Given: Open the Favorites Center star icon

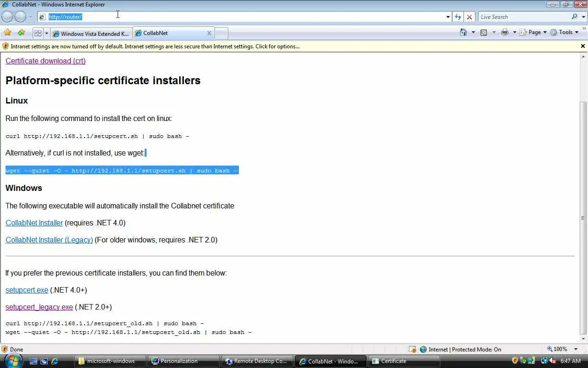Looking at the screenshot, I should click(x=8, y=33).
